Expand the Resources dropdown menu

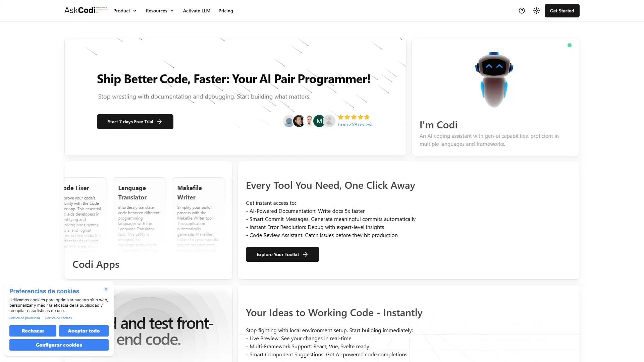pos(160,11)
